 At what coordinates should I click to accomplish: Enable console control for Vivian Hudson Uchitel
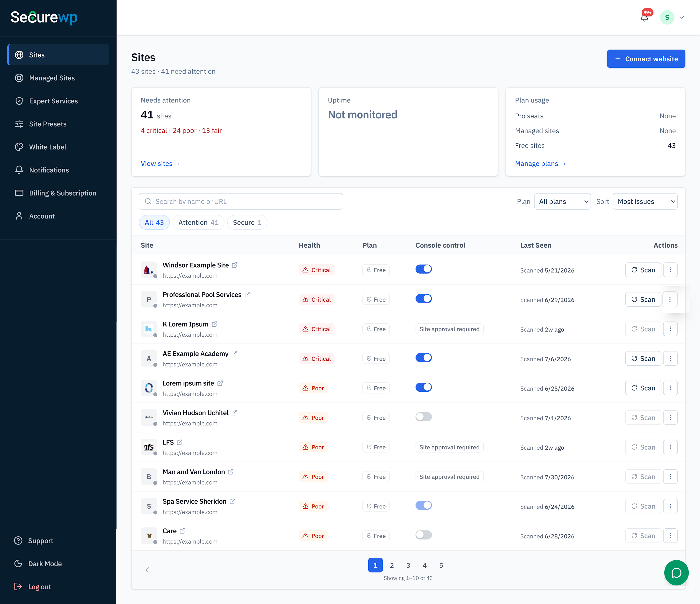(x=424, y=417)
